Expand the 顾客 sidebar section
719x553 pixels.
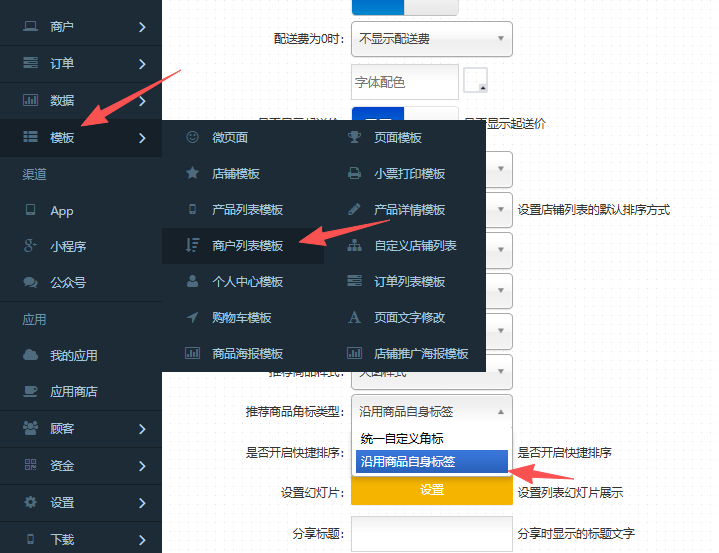tap(80, 428)
